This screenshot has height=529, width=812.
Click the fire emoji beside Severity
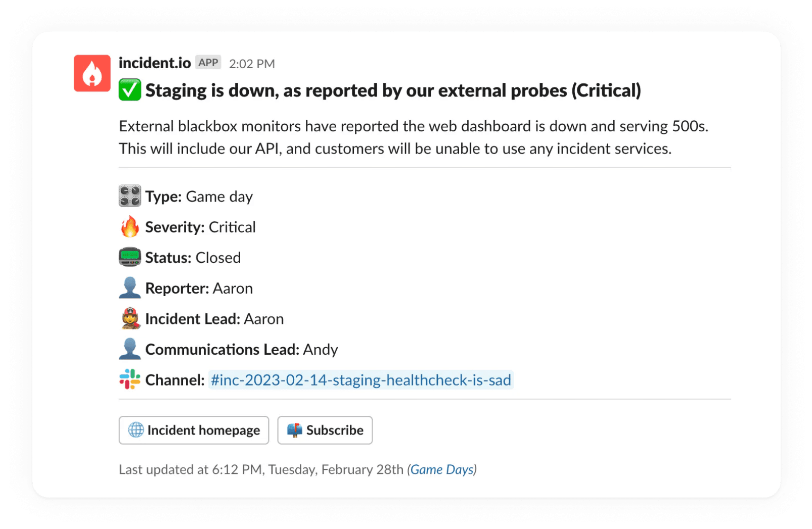[x=130, y=227]
